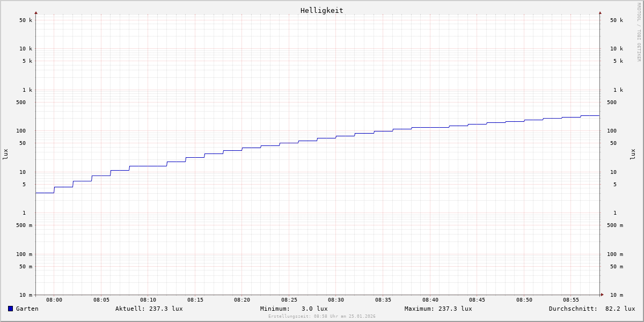This screenshot has height=322, width=644.
Task: Click the 08:00 time axis label
Action: pyautogui.click(x=54, y=300)
